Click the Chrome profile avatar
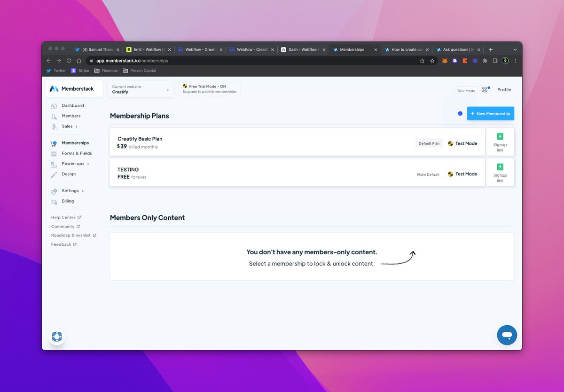Viewport: 564px width, 392px height. (x=505, y=61)
